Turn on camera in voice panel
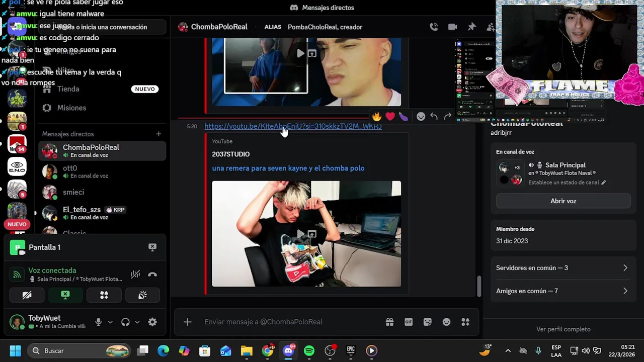 coord(27,295)
